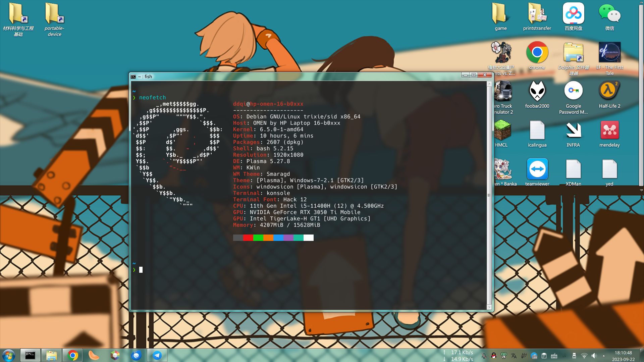Open the Wi-Fi network tray icon
This screenshot has width=644, height=362.
pyautogui.click(x=584, y=356)
